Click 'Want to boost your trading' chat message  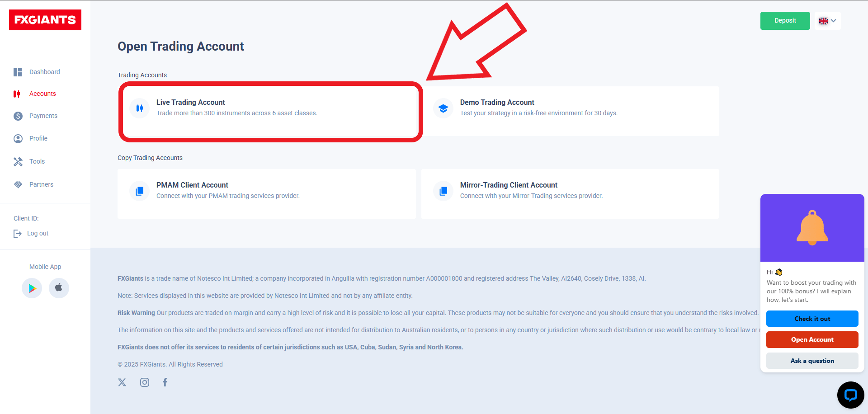[811, 291]
